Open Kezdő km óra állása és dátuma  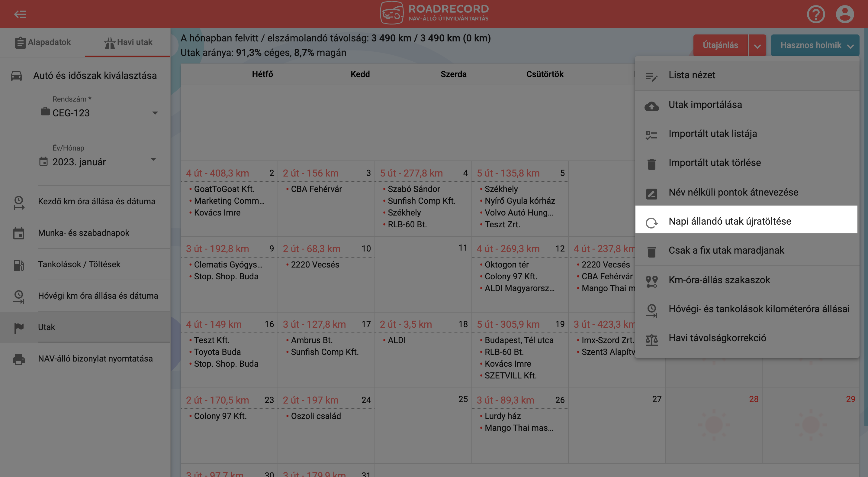pos(85,201)
